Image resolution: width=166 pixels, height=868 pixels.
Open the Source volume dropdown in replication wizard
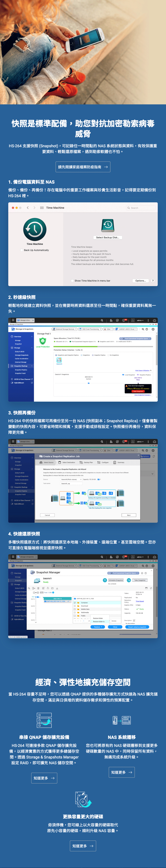[x=72, y=480]
